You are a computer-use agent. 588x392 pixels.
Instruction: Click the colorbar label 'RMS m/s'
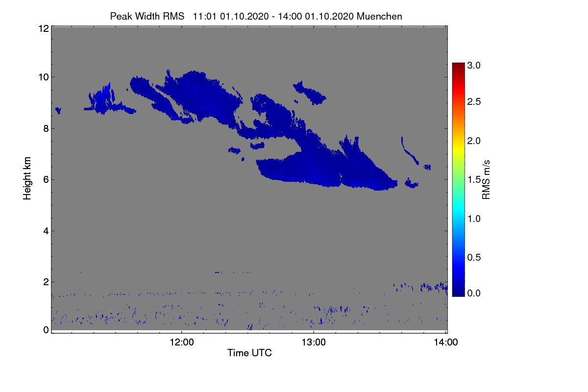pyautogui.click(x=486, y=180)
